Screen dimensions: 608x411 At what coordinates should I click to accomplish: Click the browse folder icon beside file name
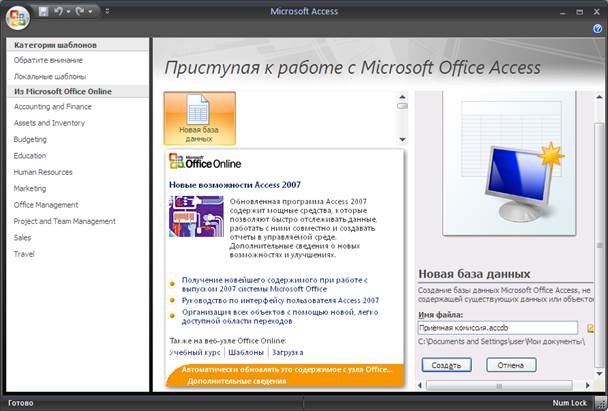coord(590,328)
